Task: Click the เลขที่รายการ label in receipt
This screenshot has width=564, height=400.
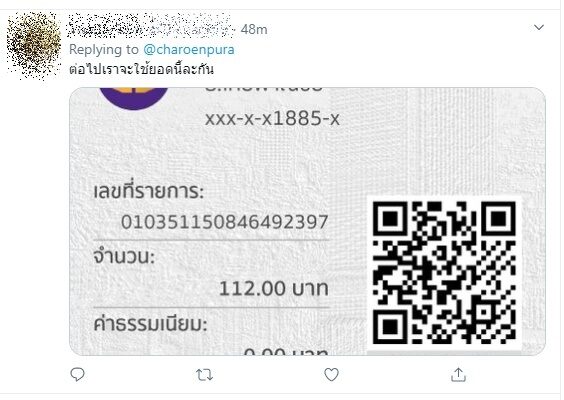Action: click(x=149, y=191)
